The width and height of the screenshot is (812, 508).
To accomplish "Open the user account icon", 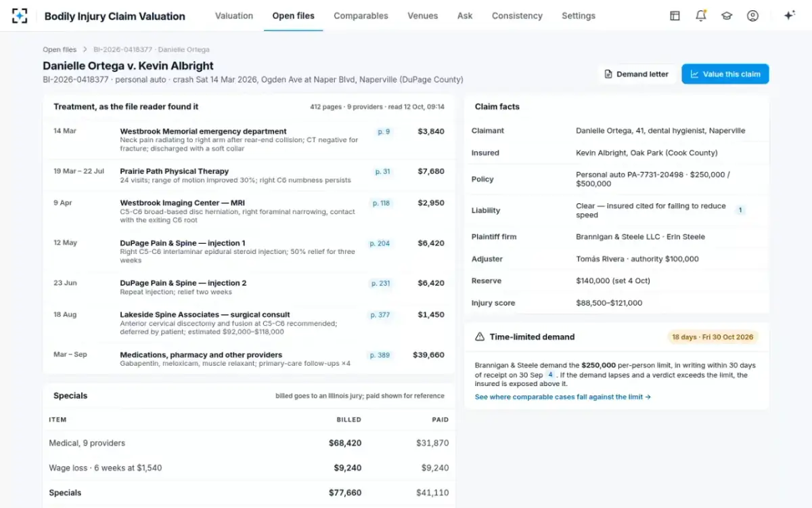I will tap(752, 16).
